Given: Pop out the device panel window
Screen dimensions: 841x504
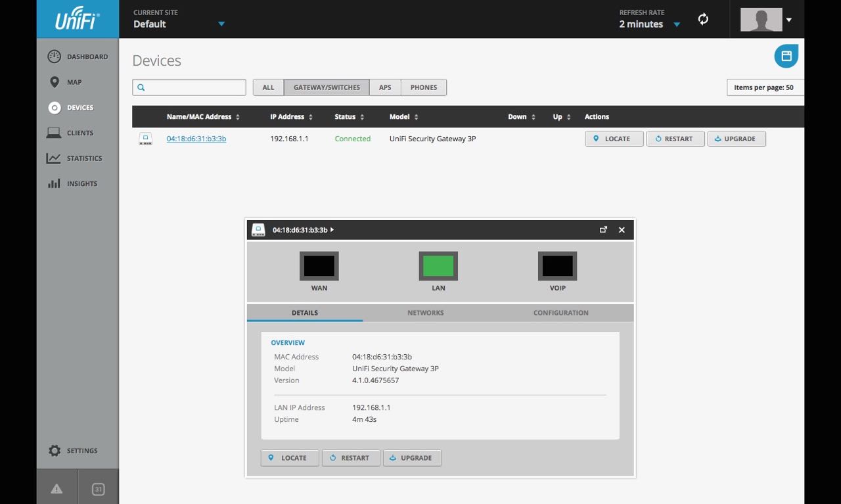Looking at the screenshot, I should coord(603,230).
